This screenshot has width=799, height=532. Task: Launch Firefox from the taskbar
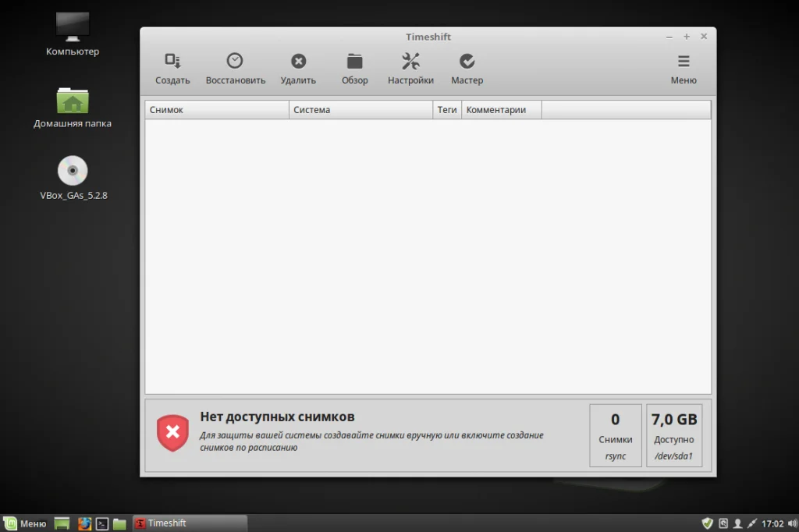tap(84, 523)
